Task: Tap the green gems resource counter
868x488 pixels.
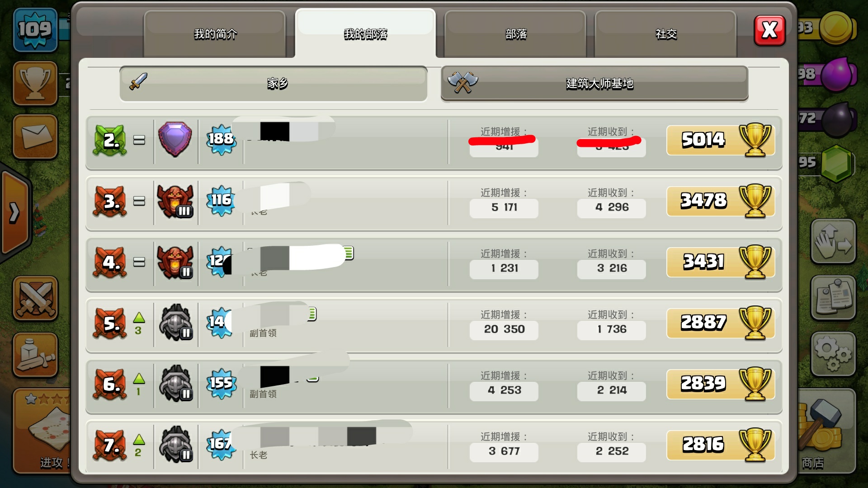Action: click(826, 163)
